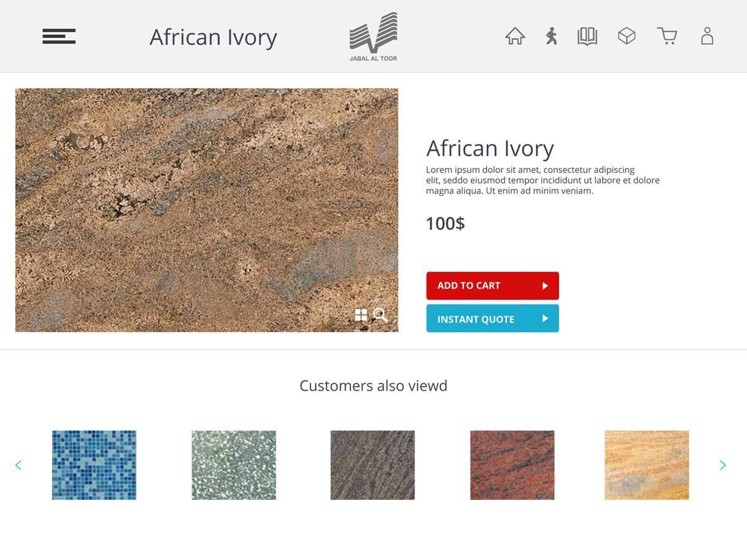
Task: Open the blue mosaic tile thumbnail
Action: 94,465
